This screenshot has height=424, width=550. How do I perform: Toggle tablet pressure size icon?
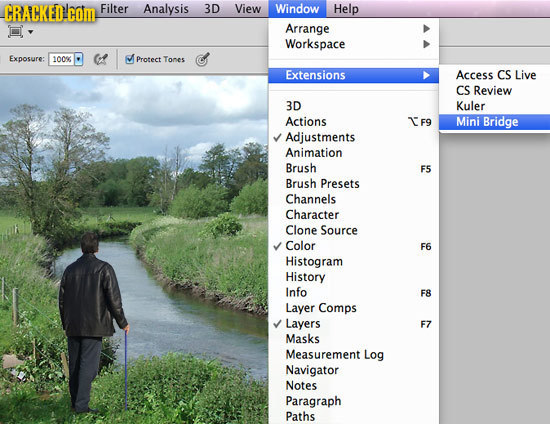pyautogui.click(x=203, y=59)
